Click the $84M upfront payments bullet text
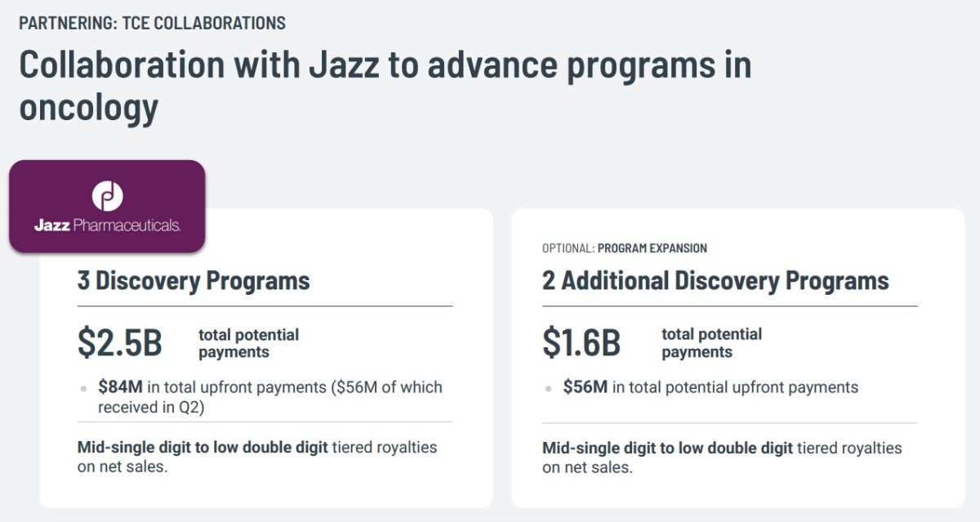 [270, 397]
